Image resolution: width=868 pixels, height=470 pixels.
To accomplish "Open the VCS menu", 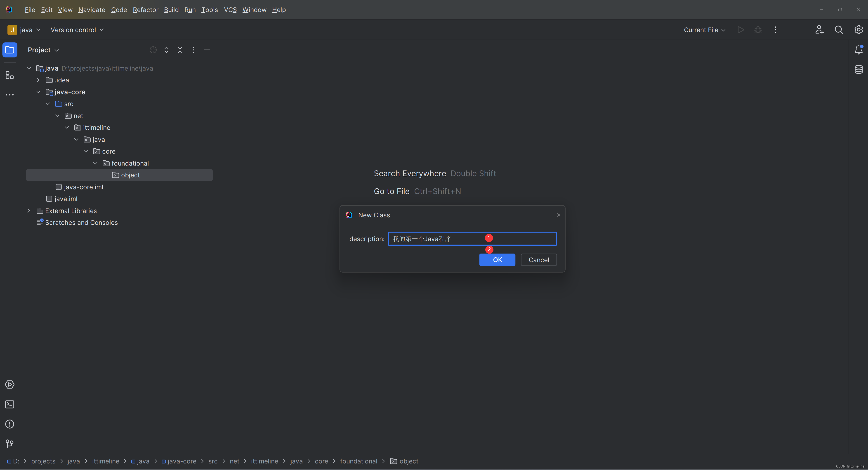I will [230, 9].
